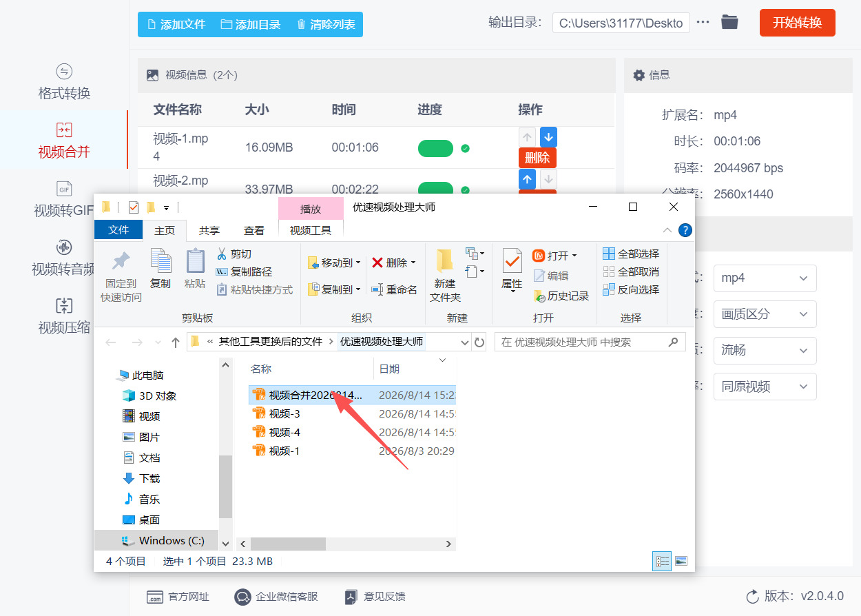This screenshot has width=861, height=616.
Task: Select 此电脑 in navigation pane
Action: point(141,375)
